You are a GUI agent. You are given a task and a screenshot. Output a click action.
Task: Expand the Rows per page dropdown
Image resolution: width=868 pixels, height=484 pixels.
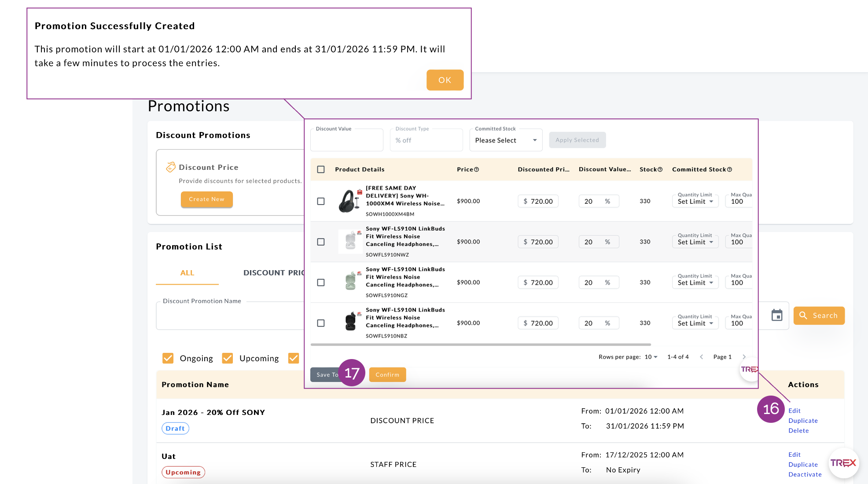pos(651,357)
